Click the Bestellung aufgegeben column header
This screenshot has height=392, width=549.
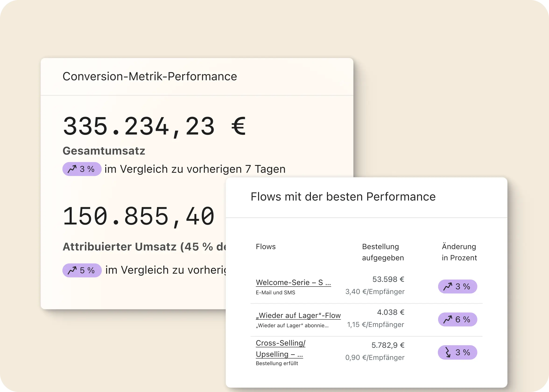(x=383, y=252)
